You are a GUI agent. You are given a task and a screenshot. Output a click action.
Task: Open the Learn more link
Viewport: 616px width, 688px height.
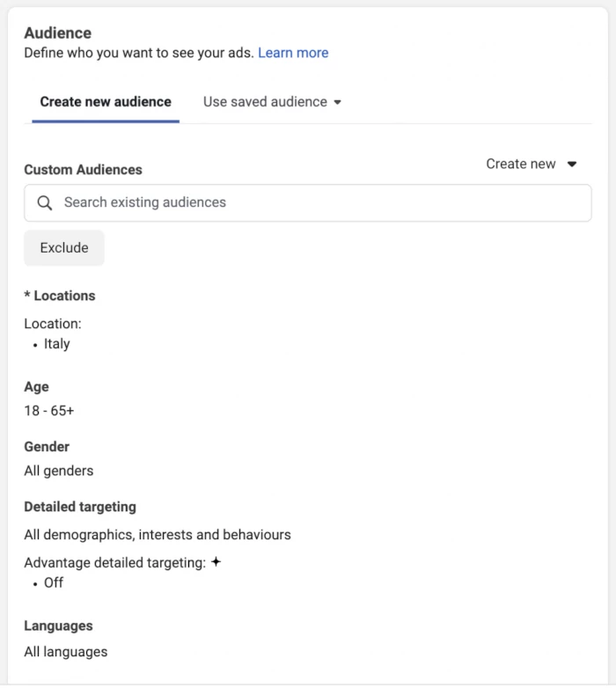(x=293, y=53)
